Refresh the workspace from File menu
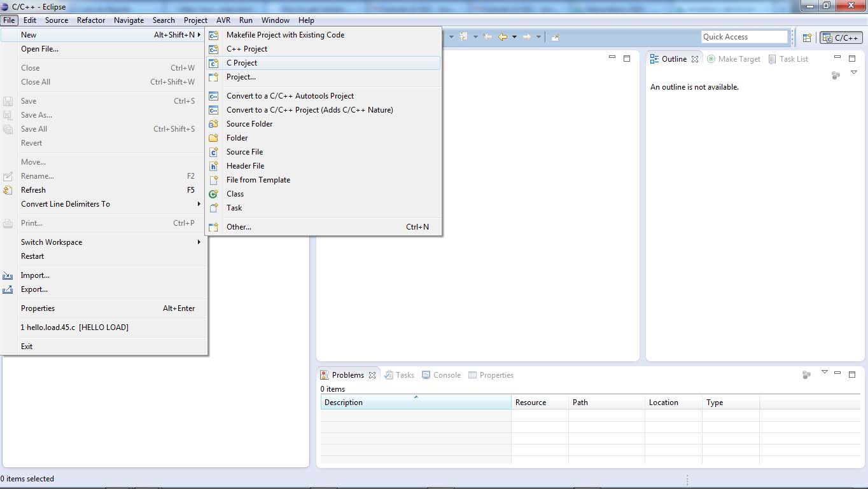The height and width of the screenshot is (489, 868). 103,190
